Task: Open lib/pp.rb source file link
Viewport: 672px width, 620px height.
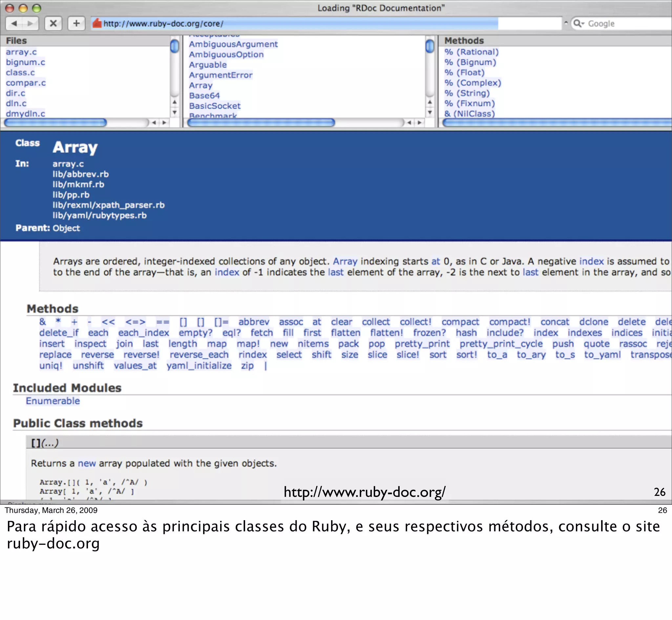Action: coord(71,195)
